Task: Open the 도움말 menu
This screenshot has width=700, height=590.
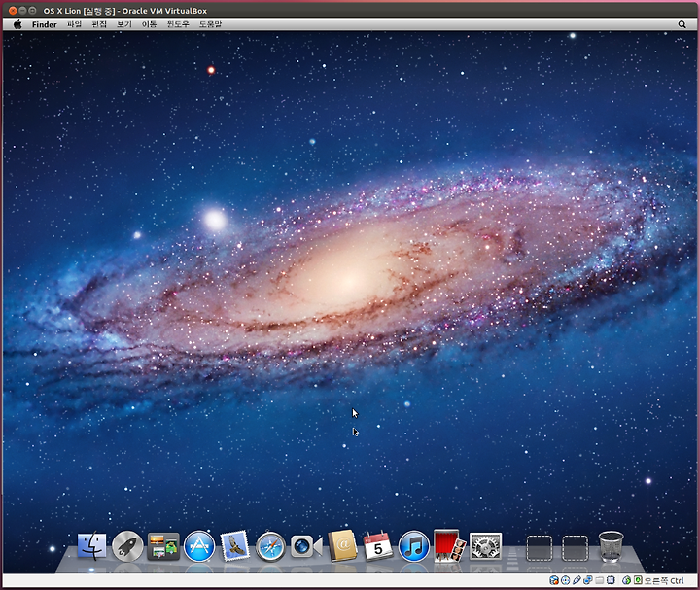Action: [x=210, y=24]
